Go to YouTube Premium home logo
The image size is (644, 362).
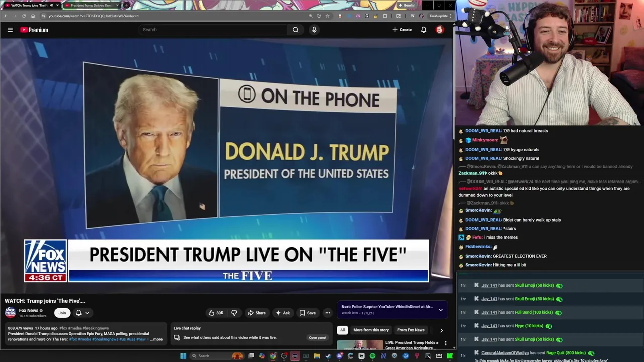34,30
